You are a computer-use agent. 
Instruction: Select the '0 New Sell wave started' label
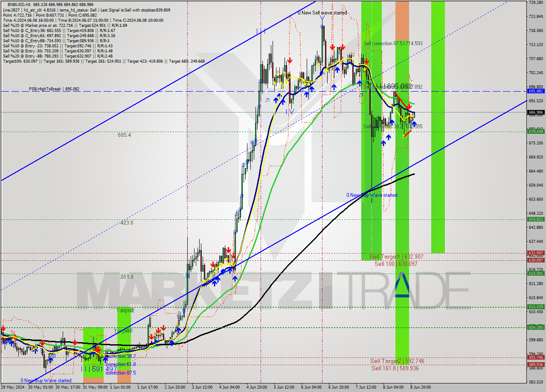click(322, 13)
